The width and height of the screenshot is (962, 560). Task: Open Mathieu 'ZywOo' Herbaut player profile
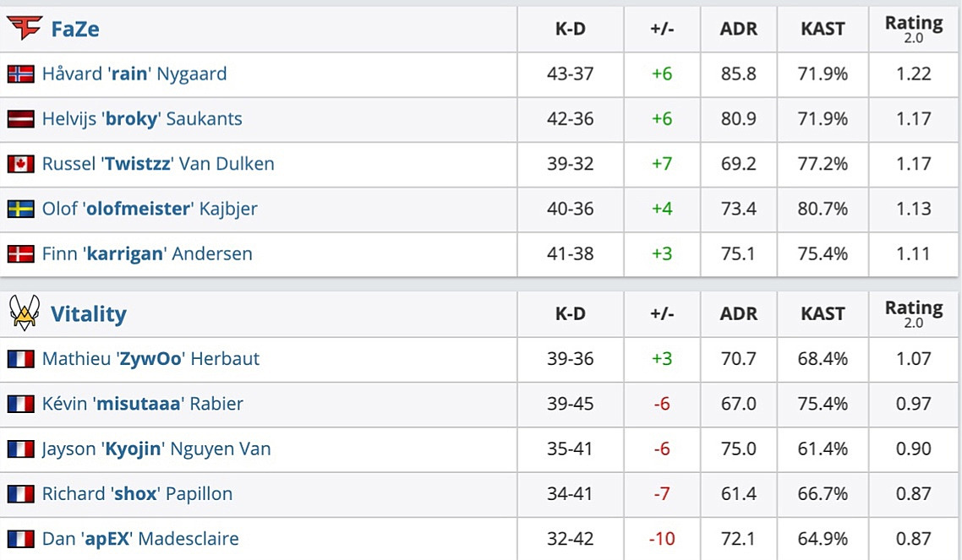[150, 359]
